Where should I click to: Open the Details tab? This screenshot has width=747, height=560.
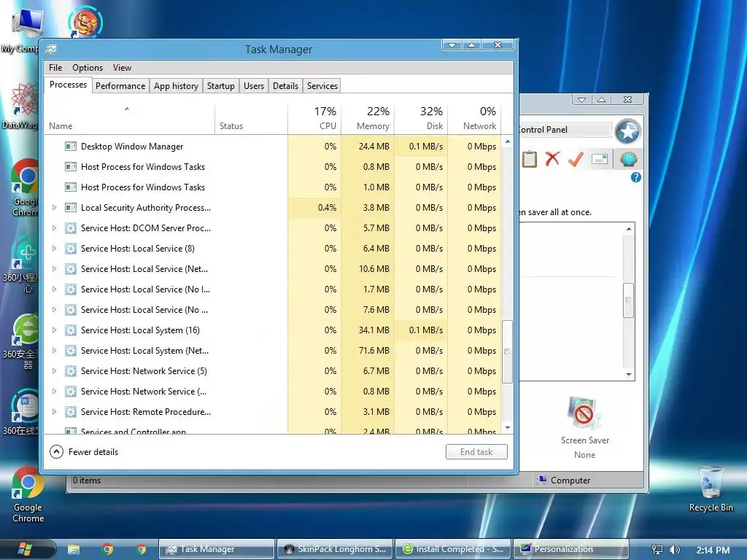(285, 86)
